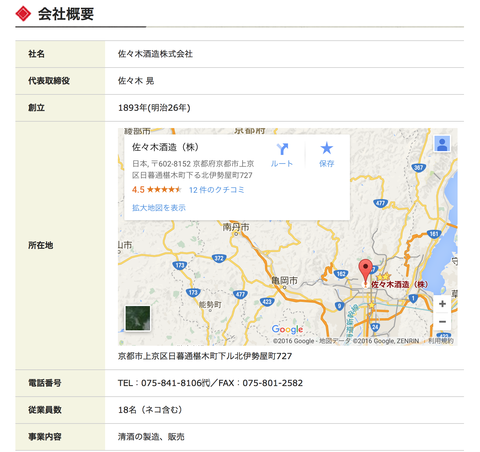Image resolution: width=480 pixels, height=452 pixels.
Task: Click the route directions arrow icon
Action: 282,149
